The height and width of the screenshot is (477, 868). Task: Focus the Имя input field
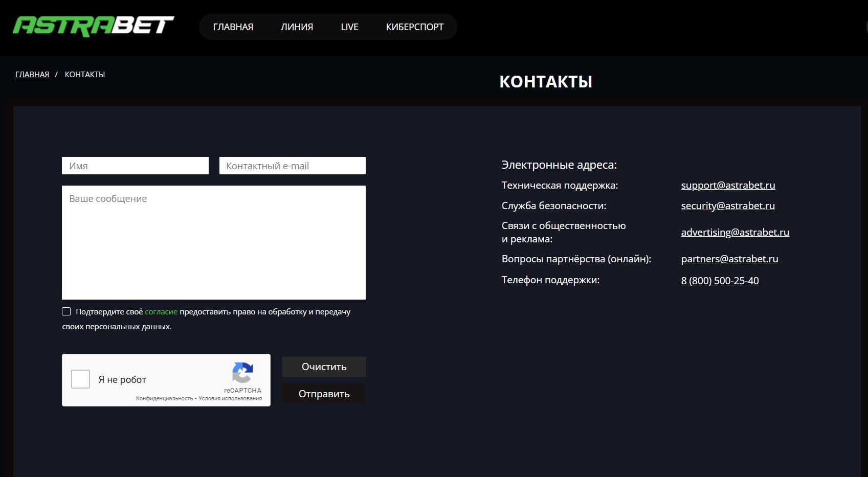click(135, 166)
